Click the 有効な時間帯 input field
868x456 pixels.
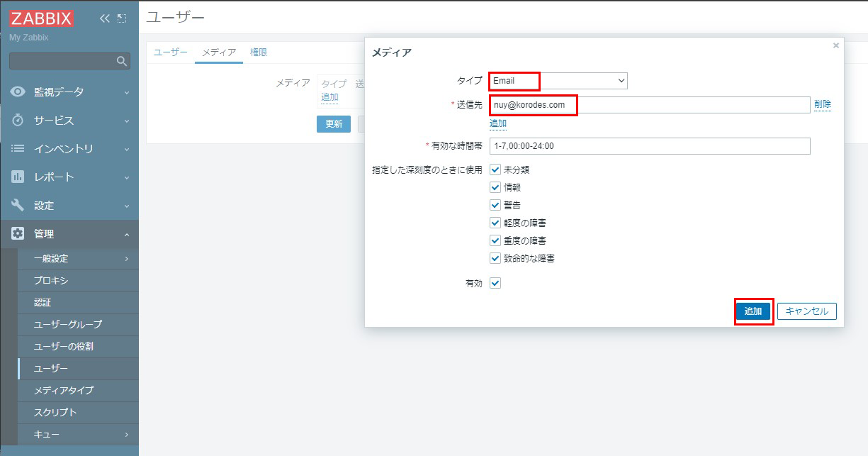pyautogui.click(x=650, y=146)
